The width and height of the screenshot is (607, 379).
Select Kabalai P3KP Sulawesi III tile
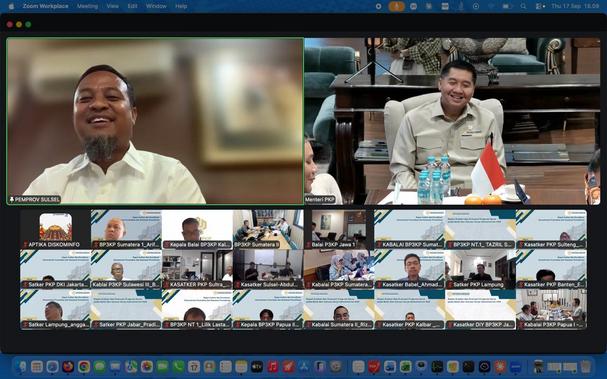(126, 269)
